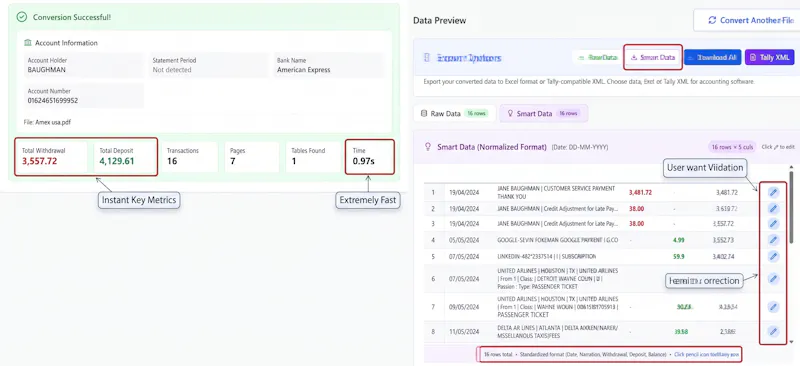800x366 pixels.
Task: Click pencil icon for row 7 United Airlines
Action: pos(773,307)
